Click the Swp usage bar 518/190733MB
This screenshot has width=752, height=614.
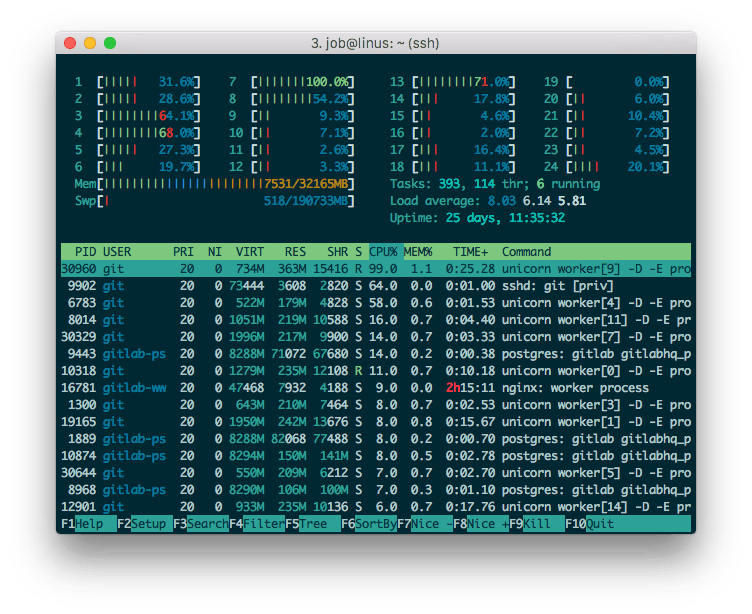214,201
